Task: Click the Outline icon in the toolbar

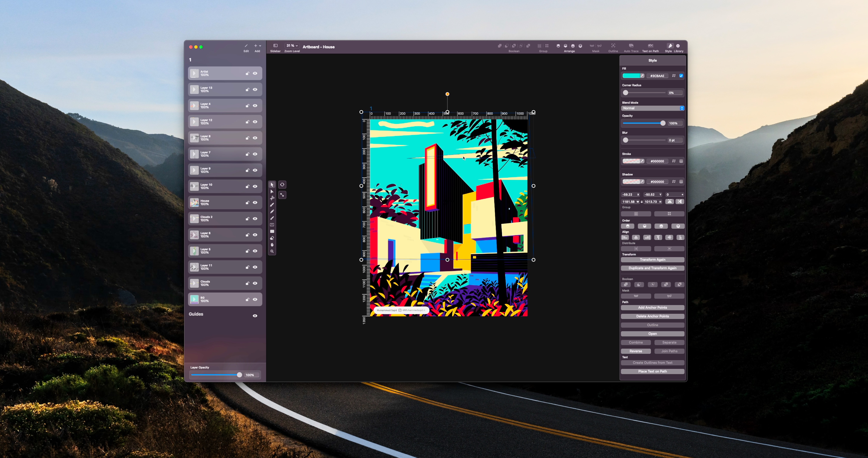Action: 613,46
